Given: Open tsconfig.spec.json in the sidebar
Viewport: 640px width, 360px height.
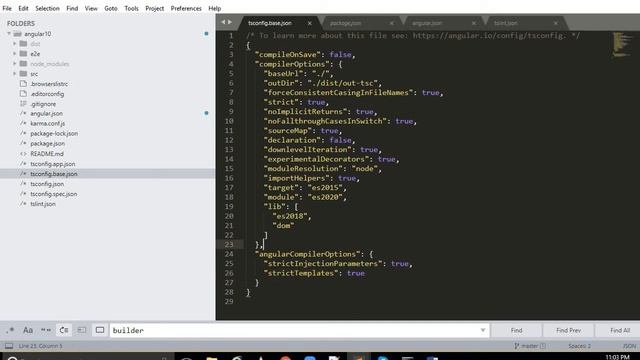Looking at the screenshot, I should 53,194.
